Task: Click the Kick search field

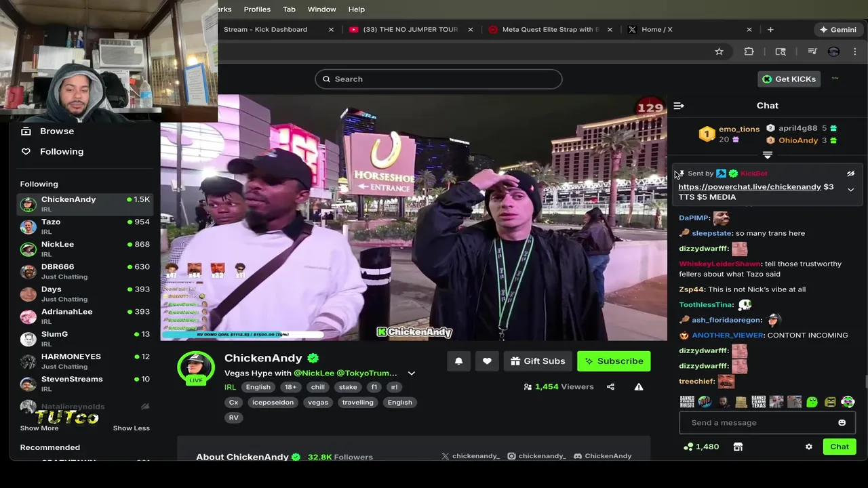Action: pos(438,79)
